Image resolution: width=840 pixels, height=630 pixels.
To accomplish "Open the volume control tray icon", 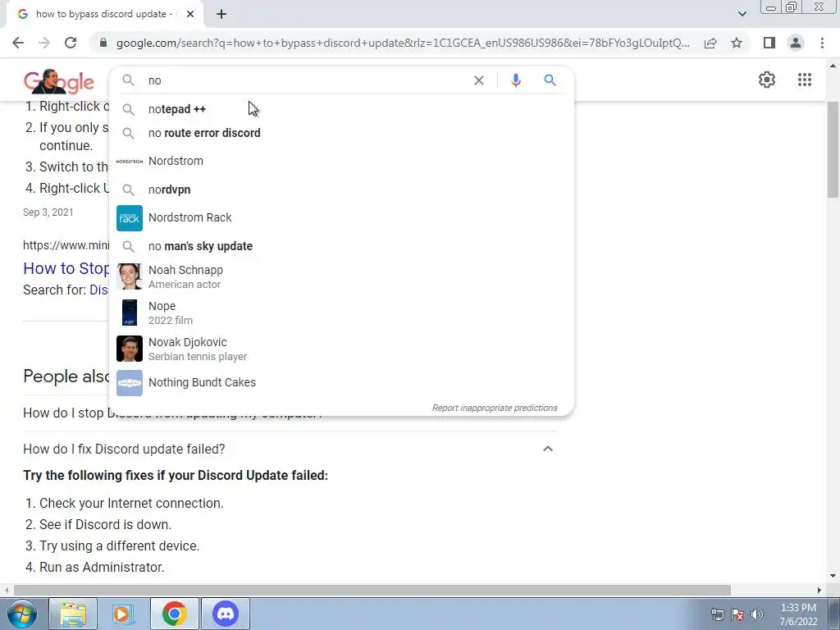I will pos(756,614).
